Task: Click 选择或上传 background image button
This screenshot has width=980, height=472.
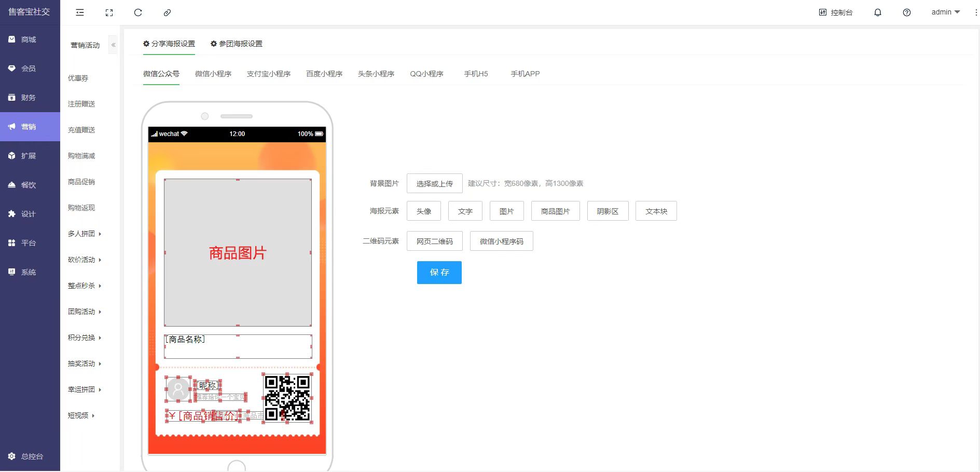Action: (x=434, y=183)
